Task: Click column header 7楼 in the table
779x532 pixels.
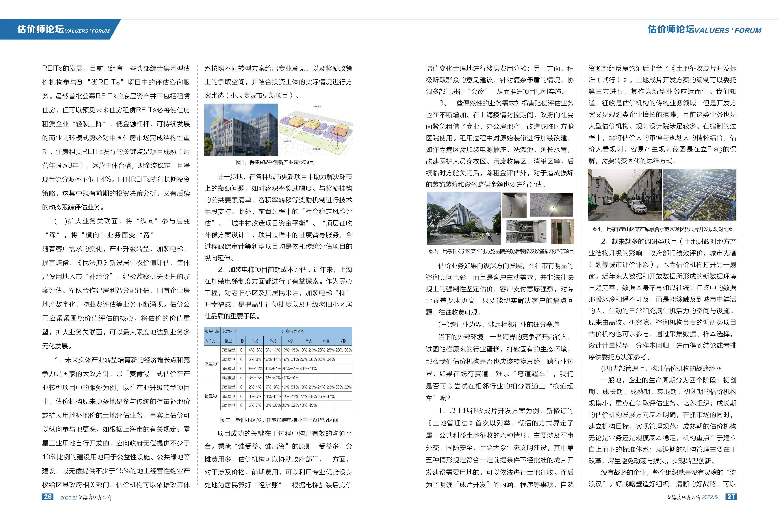Action: coord(343,341)
